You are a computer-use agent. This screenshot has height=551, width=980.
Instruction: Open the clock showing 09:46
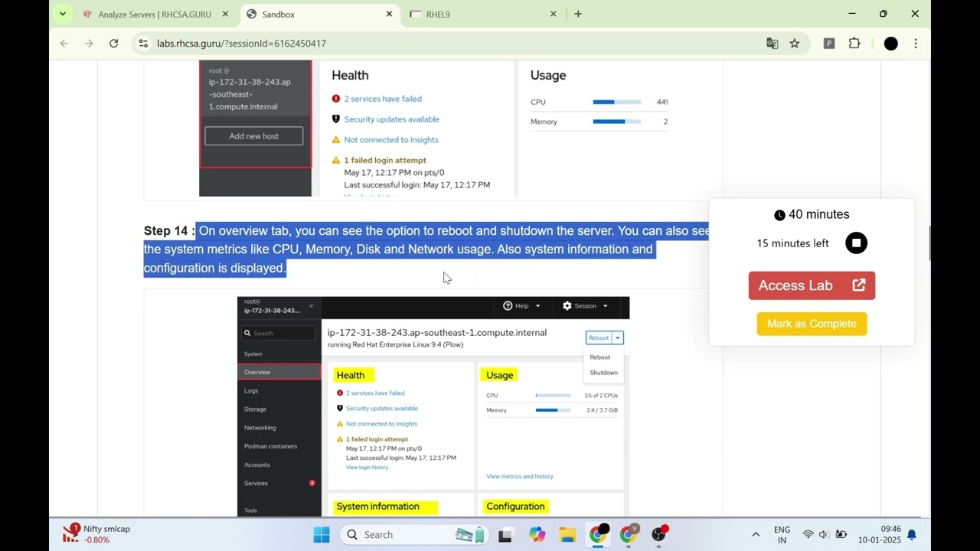pos(880,535)
